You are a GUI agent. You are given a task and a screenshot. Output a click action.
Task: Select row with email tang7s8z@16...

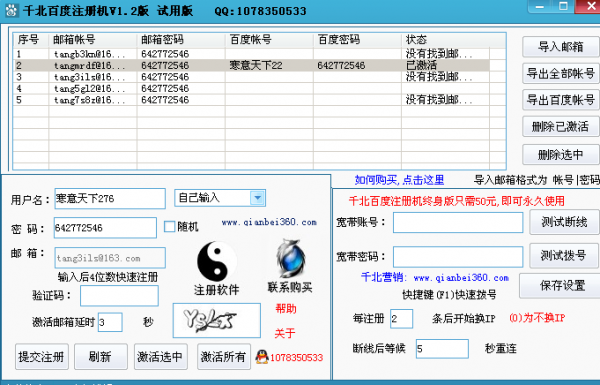tap(251, 100)
